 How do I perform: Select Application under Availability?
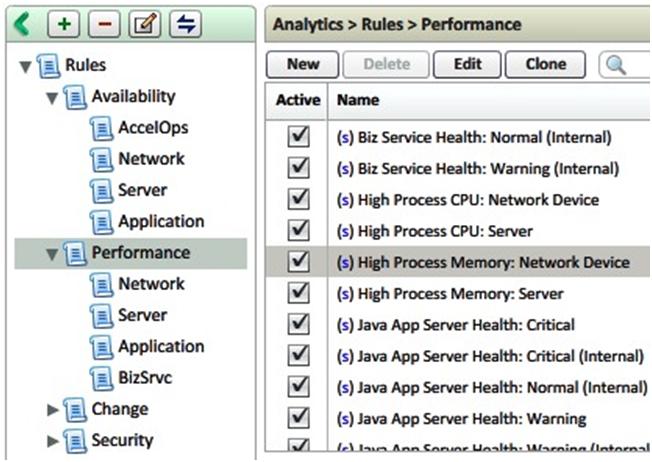160,221
